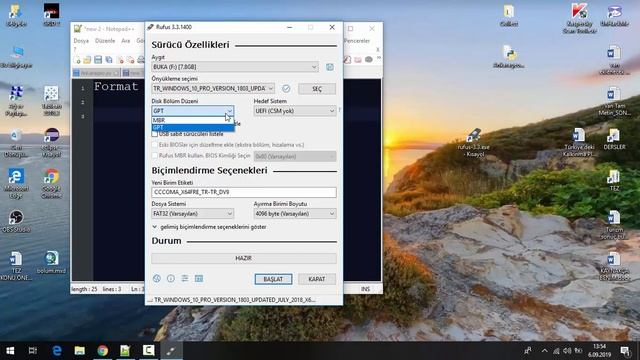The image size is (640, 360).
Task: Open the Hedef Sistem dropdown
Action: (x=295, y=111)
